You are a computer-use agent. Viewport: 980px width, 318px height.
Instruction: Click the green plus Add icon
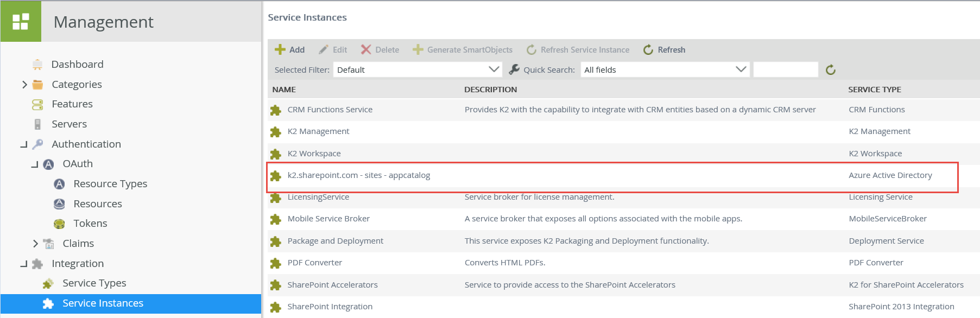point(280,50)
